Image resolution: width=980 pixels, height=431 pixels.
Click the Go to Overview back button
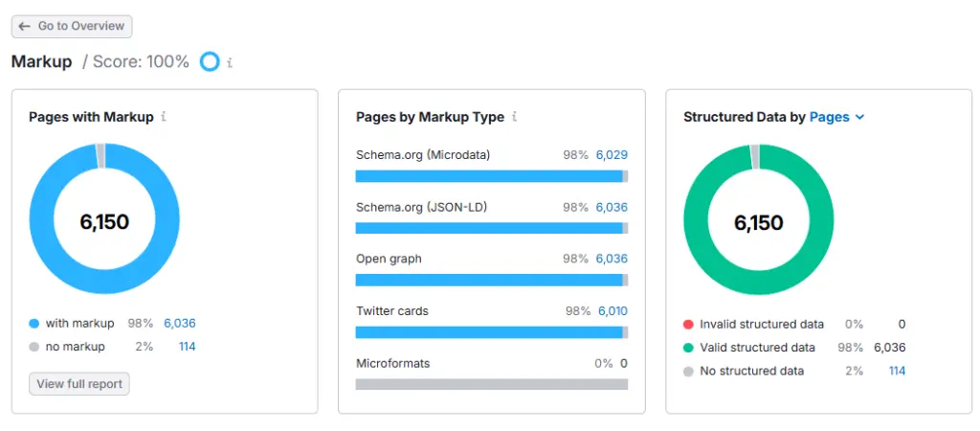72,27
